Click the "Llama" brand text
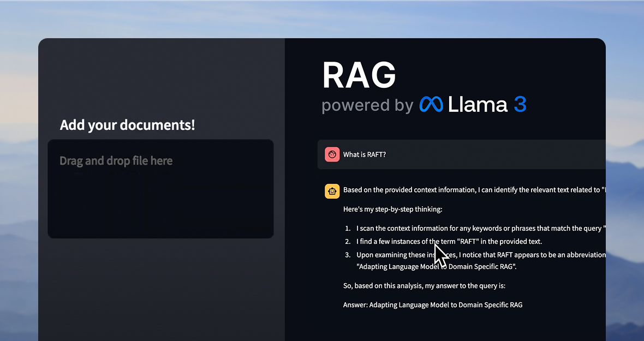The height and width of the screenshot is (341, 644). pyautogui.click(x=478, y=104)
